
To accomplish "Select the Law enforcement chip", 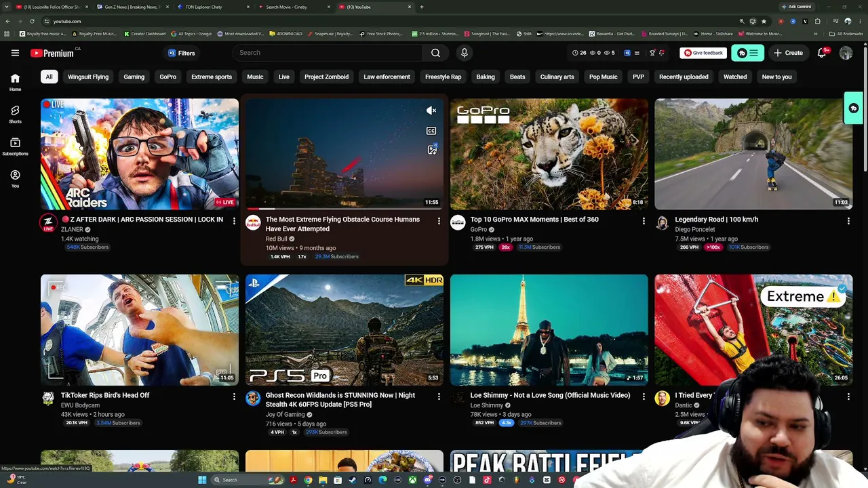I will (x=387, y=77).
